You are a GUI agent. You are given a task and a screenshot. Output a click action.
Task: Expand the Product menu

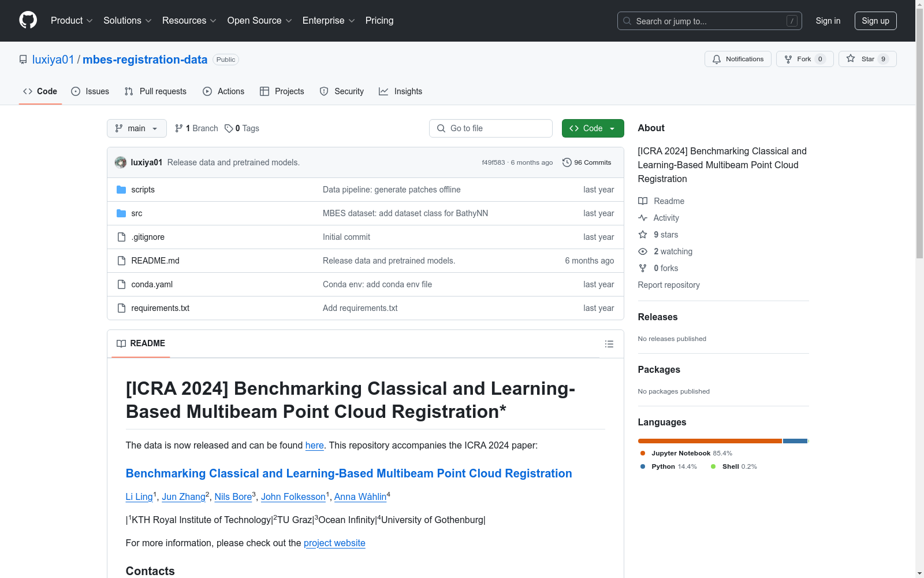coord(72,20)
